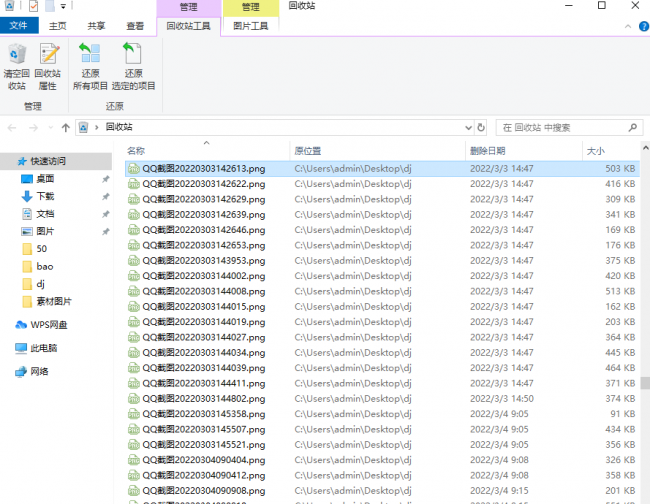Unpin 图片 using its pin icon
This screenshot has width=650, height=504.
[x=106, y=231]
